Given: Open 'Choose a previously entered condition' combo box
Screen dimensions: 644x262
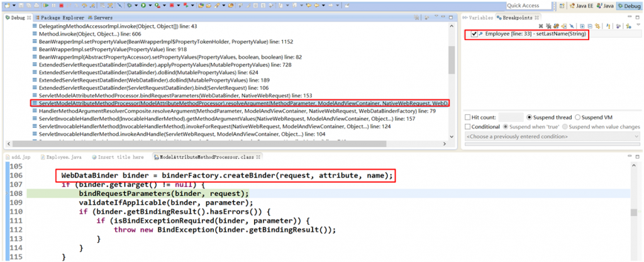Looking at the screenshot, I should [552, 136].
